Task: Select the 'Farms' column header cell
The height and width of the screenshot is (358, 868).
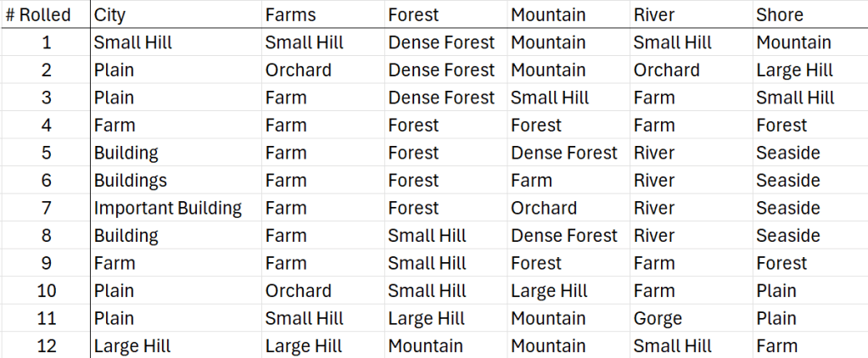Action: coord(290,14)
